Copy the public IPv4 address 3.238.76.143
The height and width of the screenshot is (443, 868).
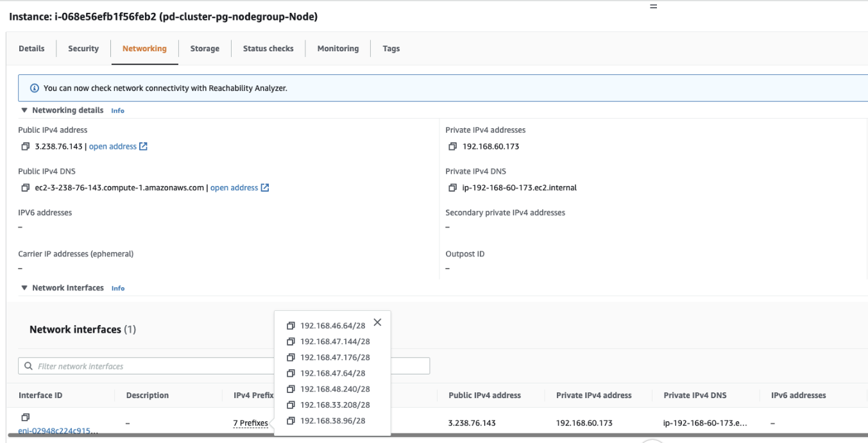26,147
